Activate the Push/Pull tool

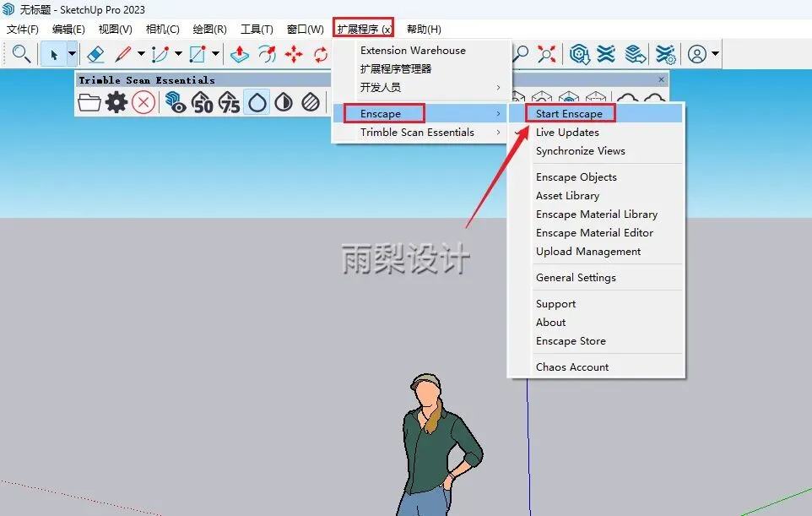(x=240, y=54)
